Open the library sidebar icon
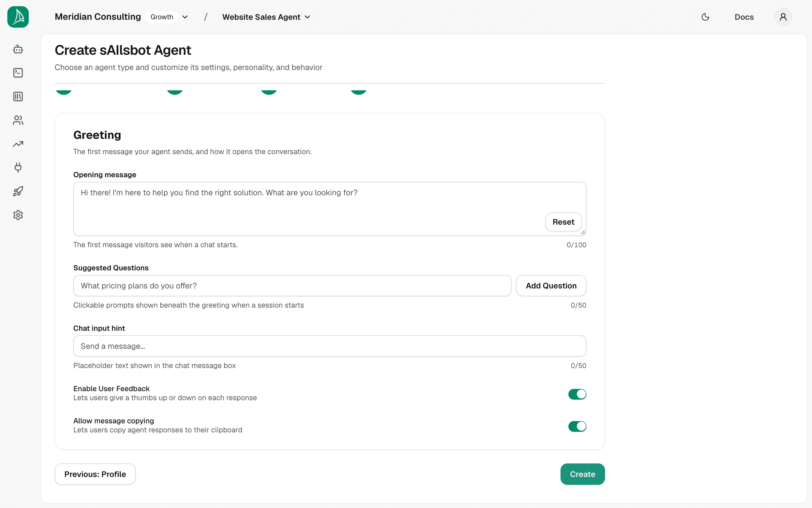The height and width of the screenshot is (508, 812). pyautogui.click(x=18, y=97)
